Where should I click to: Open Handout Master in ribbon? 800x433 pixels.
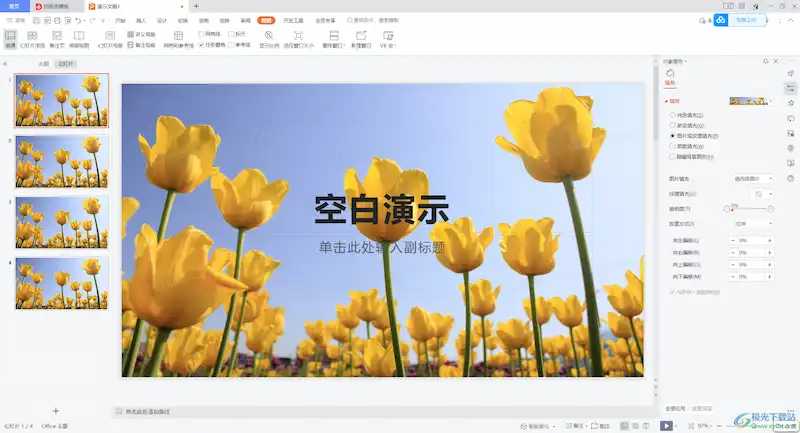click(x=141, y=34)
